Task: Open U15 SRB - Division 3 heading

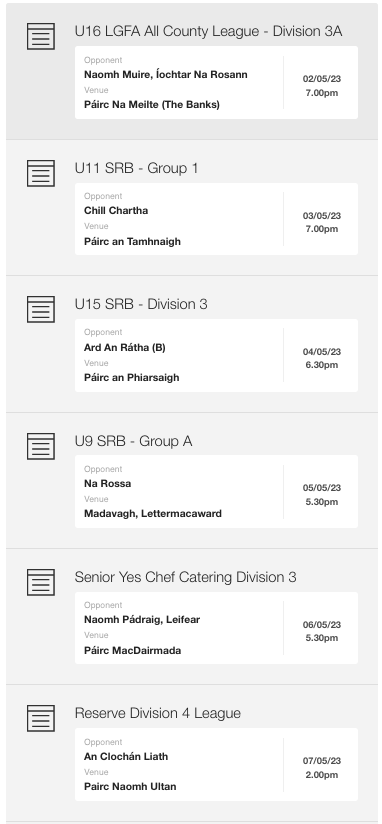Action: 141,304
